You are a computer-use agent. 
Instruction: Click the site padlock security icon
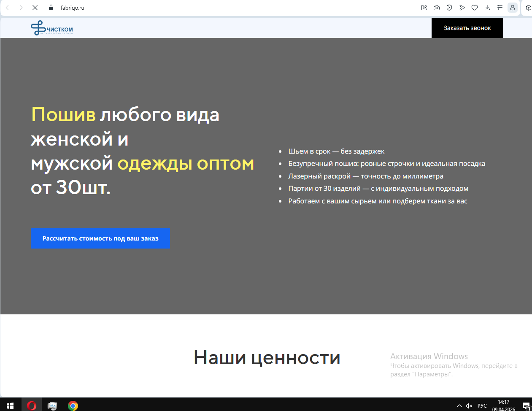(51, 8)
